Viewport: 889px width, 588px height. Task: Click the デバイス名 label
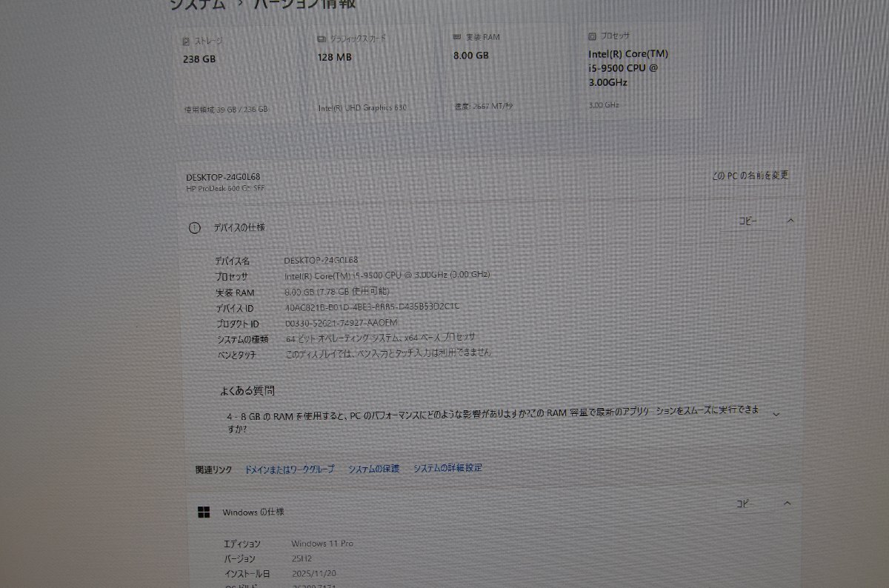pyautogui.click(x=233, y=261)
